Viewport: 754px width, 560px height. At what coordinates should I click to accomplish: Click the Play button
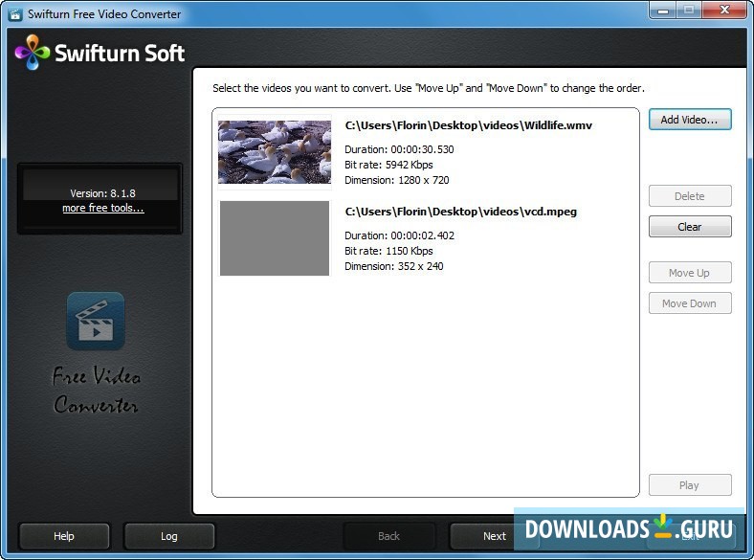[690, 485]
